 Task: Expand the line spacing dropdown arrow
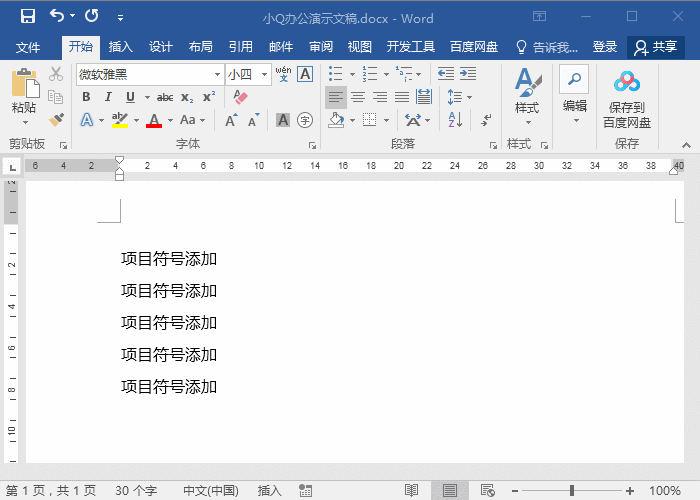470,97
